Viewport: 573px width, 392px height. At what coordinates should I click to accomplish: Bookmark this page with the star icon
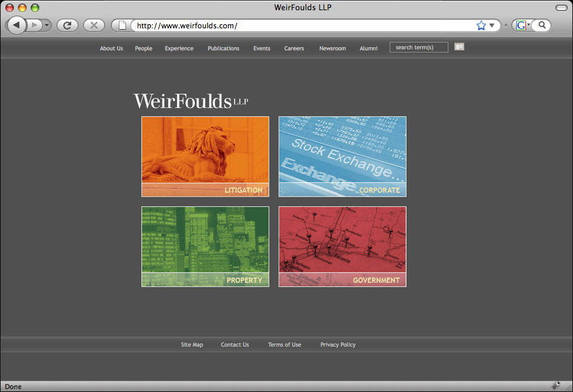tap(481, 25)
